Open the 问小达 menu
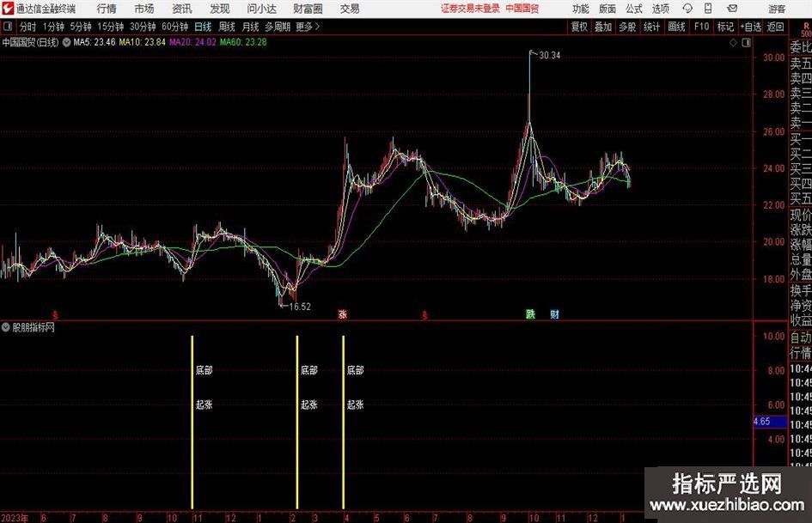Viewport: 812px width, 523px height. (261, 9)
